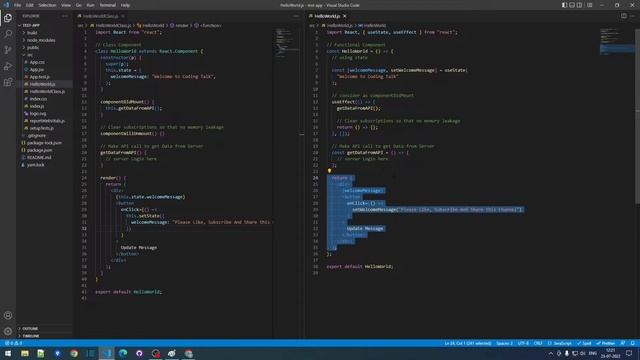The width and height of the screenshot is (640, 360).
Task: Open the Search view in activity bar
Action: tap(8, 34)
